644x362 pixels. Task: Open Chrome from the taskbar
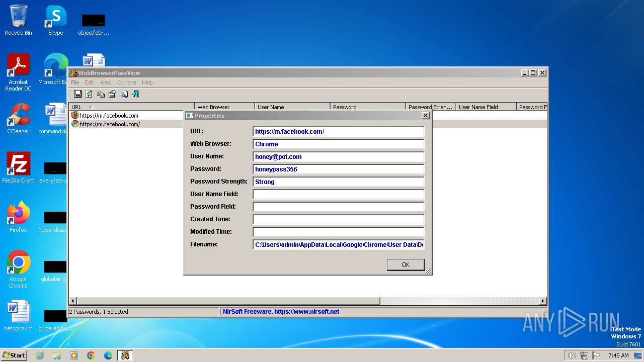pyautogui.click(x=91, y=355)
